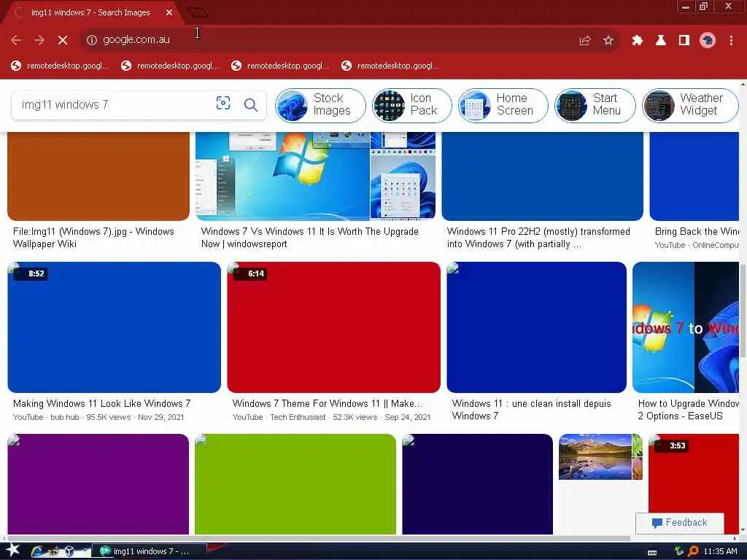Open How to Upgrade Window... EaseUS link
Image resolution: width=747 pixels, height=560 pixels.
click(x=688, y=410)
